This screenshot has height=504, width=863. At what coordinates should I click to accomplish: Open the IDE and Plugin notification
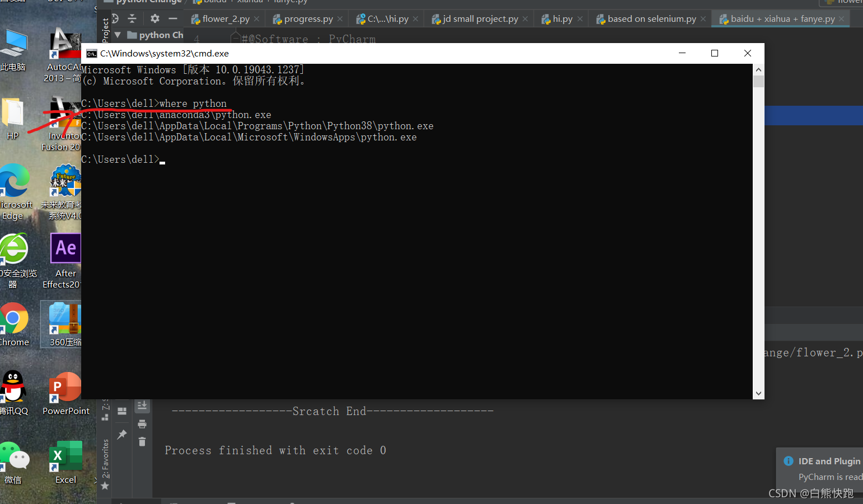tap(820, 470)
